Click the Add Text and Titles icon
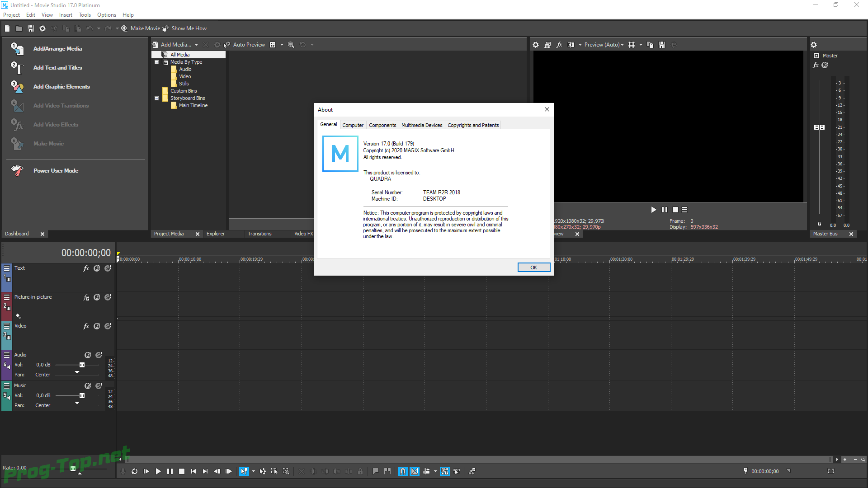Viewport: 868px width, 488px height. 17,67
